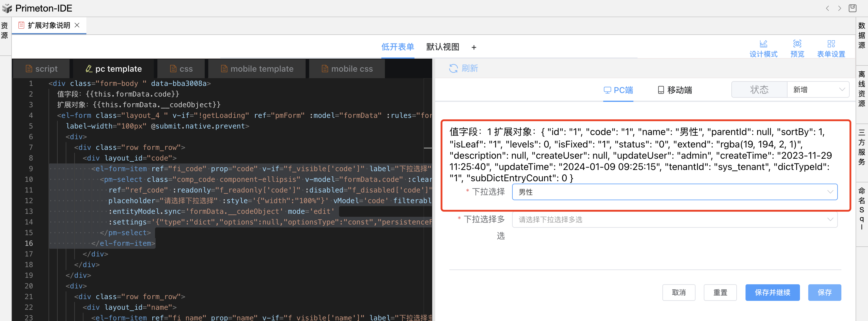Click the 取消 button
The height and width of the screenshot is (321, 868).
[x=678, y=292]
